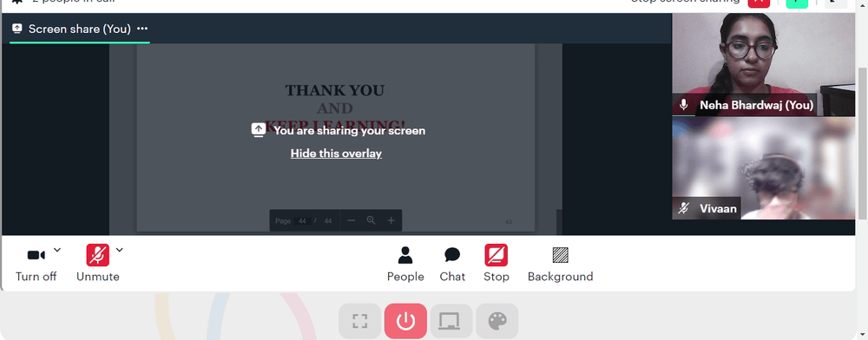Enter fullscreen with bottom bar icon
The image size is (868, 340).
360,321
